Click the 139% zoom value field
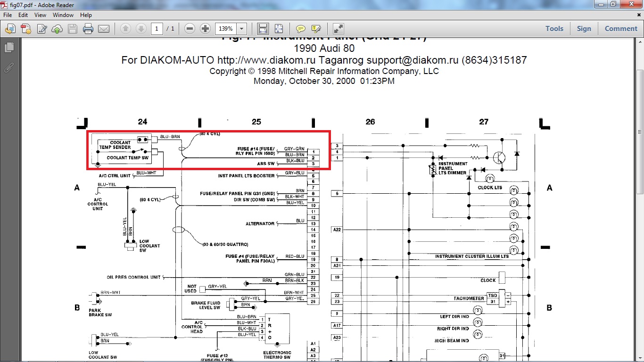The image size is (644, 362). pyautogui.click(x=225, y=29)
